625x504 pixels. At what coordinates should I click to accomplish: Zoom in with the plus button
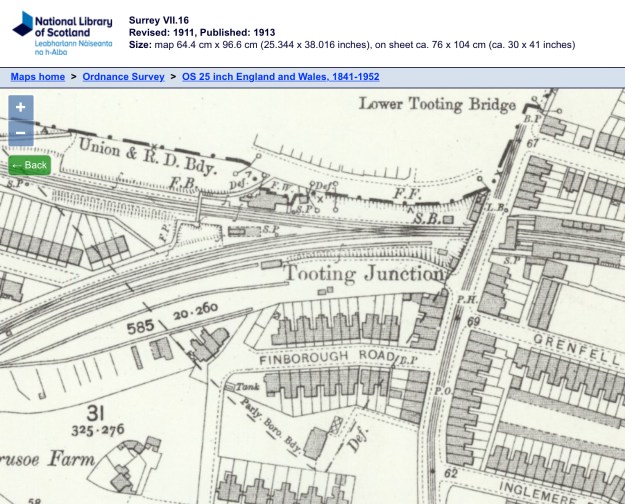[x=21, y=107]
